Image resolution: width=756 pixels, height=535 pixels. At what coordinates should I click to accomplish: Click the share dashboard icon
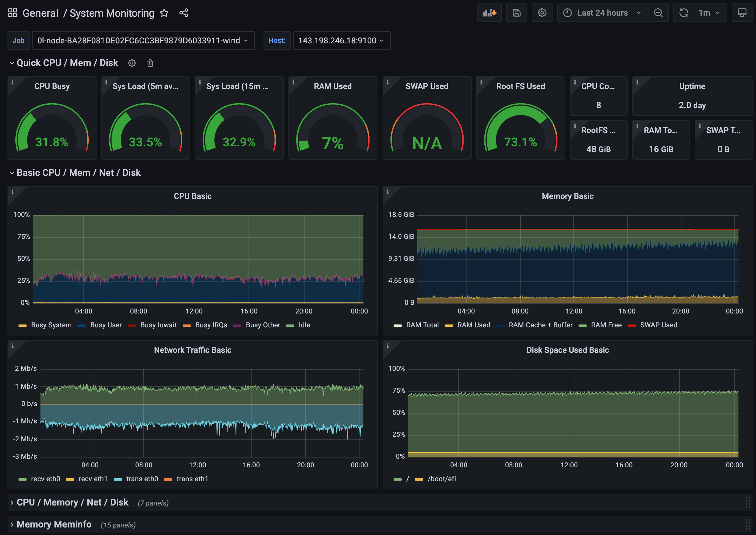point(183,13)
